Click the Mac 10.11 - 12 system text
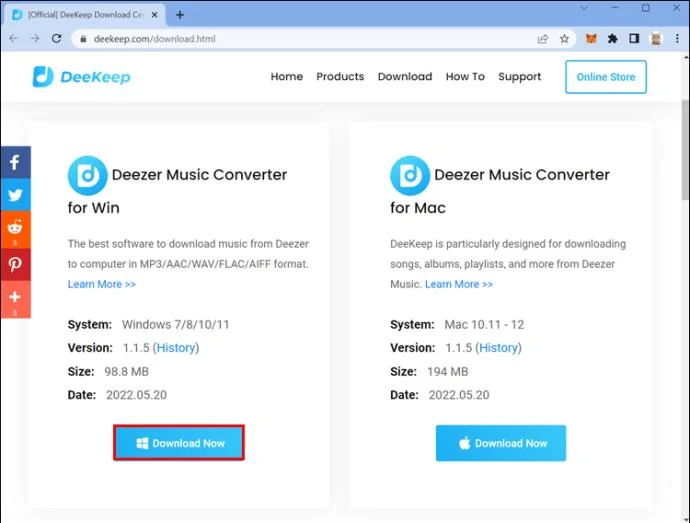Viewport: 690px width, 523px height. click(x=484, y=324)
